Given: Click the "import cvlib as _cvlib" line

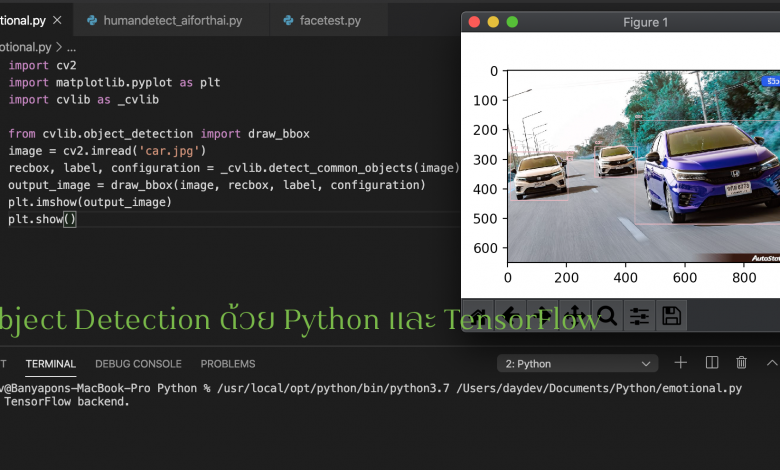Looking at the screenshot, I should tap(84, 99).
